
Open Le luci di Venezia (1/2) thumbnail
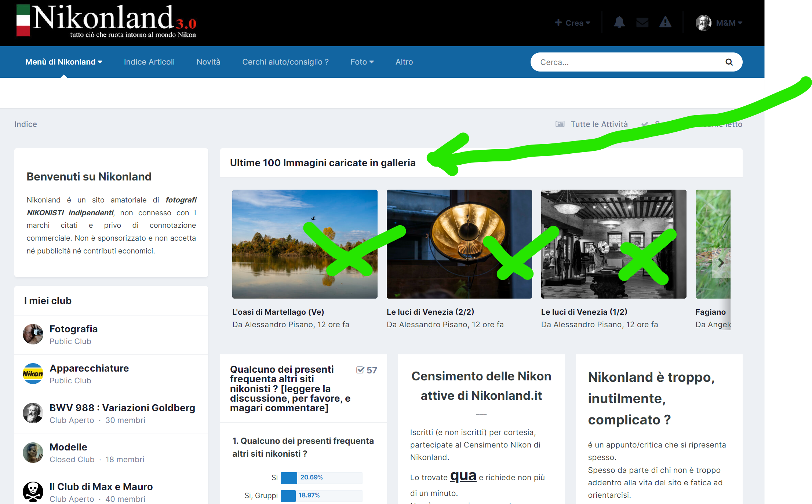[613, 244]
